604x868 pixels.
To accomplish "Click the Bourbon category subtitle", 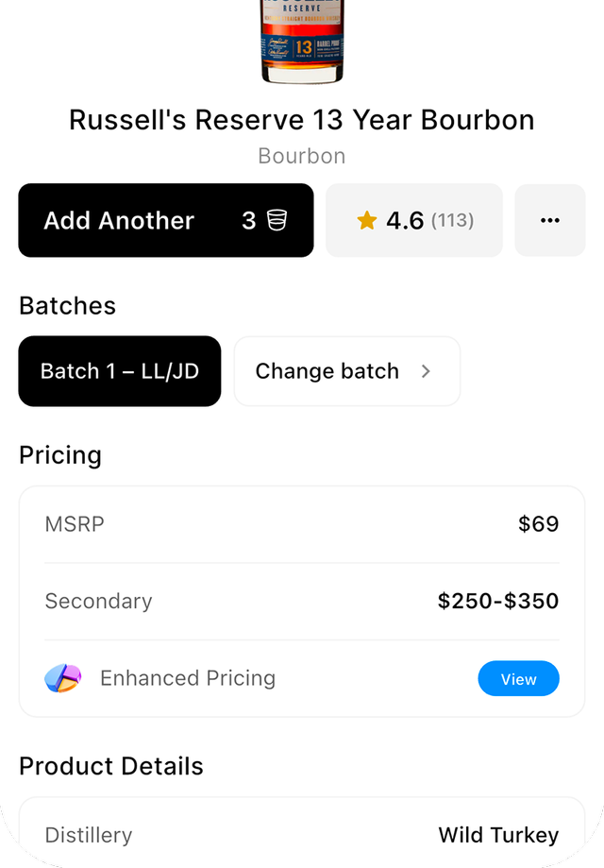I will 302,156.
